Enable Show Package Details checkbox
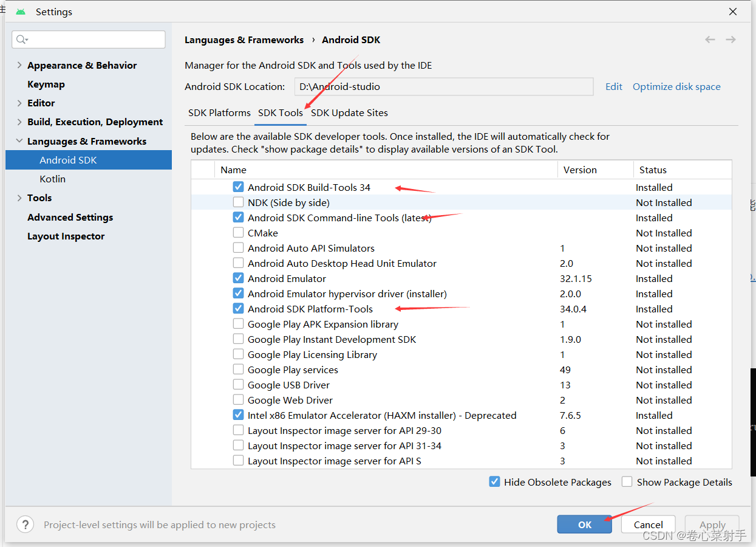756x547 pixels. (x=627, y=482)
